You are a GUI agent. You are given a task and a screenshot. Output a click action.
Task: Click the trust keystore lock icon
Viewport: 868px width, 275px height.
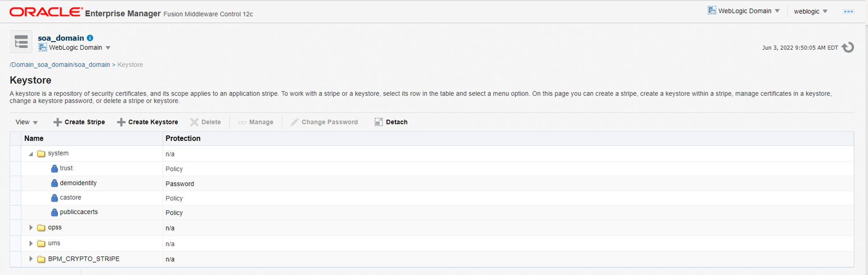coord(54,168)
